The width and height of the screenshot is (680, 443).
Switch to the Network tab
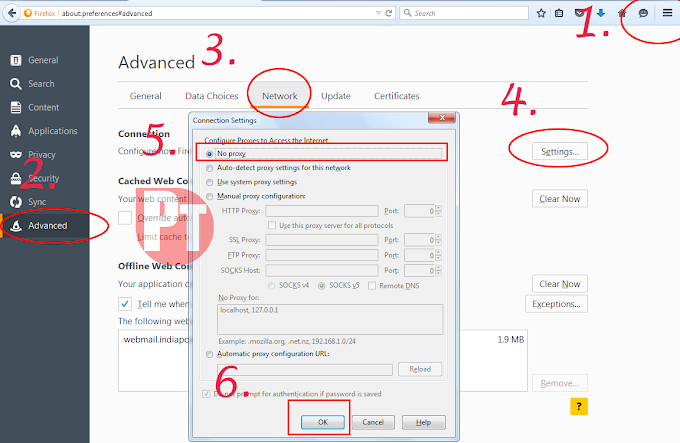point(280,96)
